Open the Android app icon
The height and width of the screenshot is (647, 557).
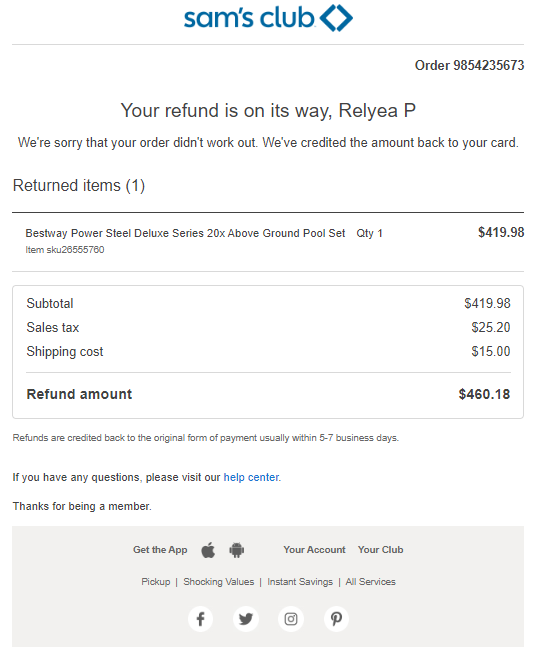[x=236, y=550]
